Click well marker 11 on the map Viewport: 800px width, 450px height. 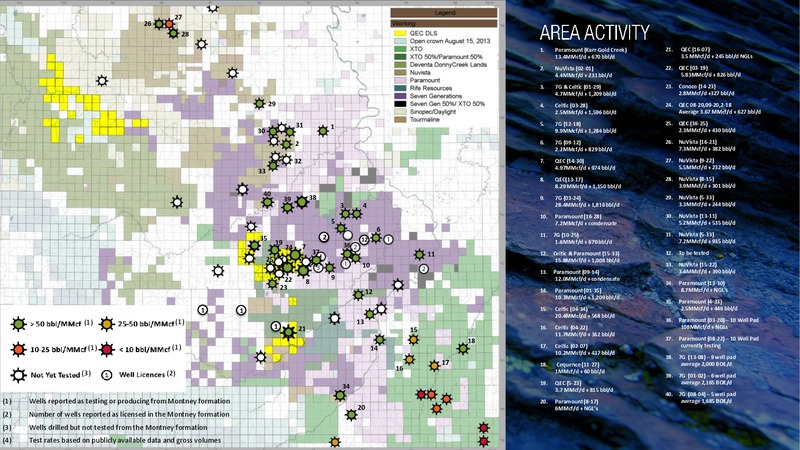pos(419,254)
